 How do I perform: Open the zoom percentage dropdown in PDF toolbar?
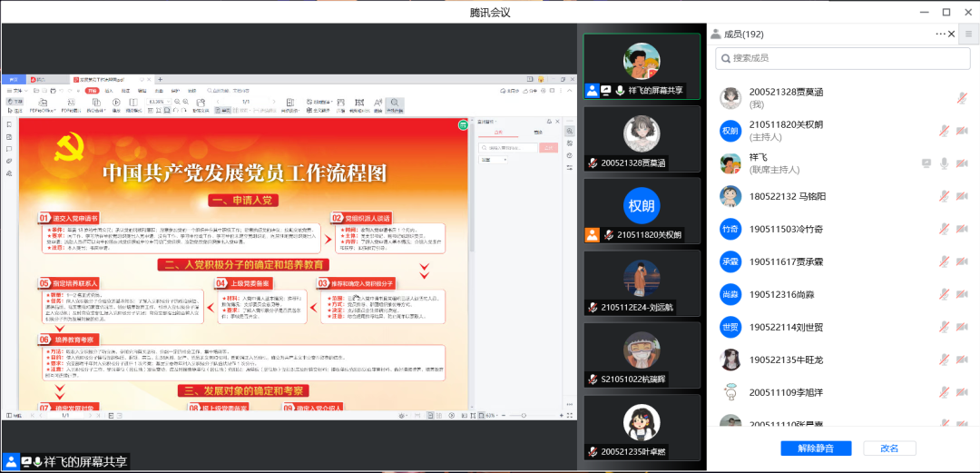159,102
